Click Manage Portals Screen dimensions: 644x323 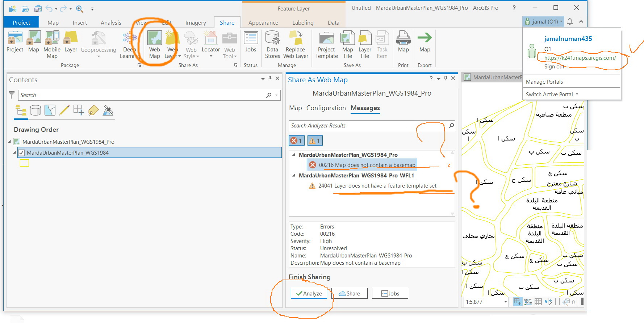544,82
